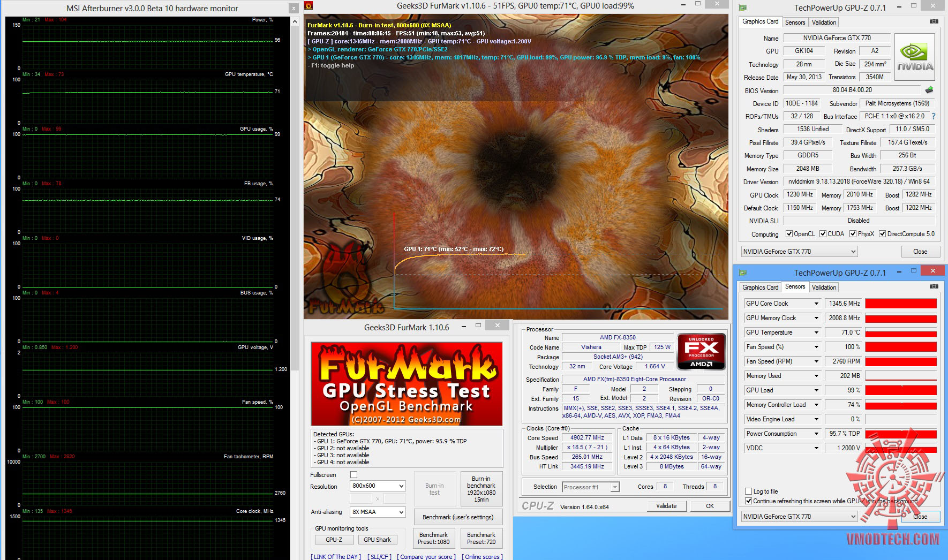
Task: Click the GPU-Z title bar icon of Sensors window
Action: point(742,273)
